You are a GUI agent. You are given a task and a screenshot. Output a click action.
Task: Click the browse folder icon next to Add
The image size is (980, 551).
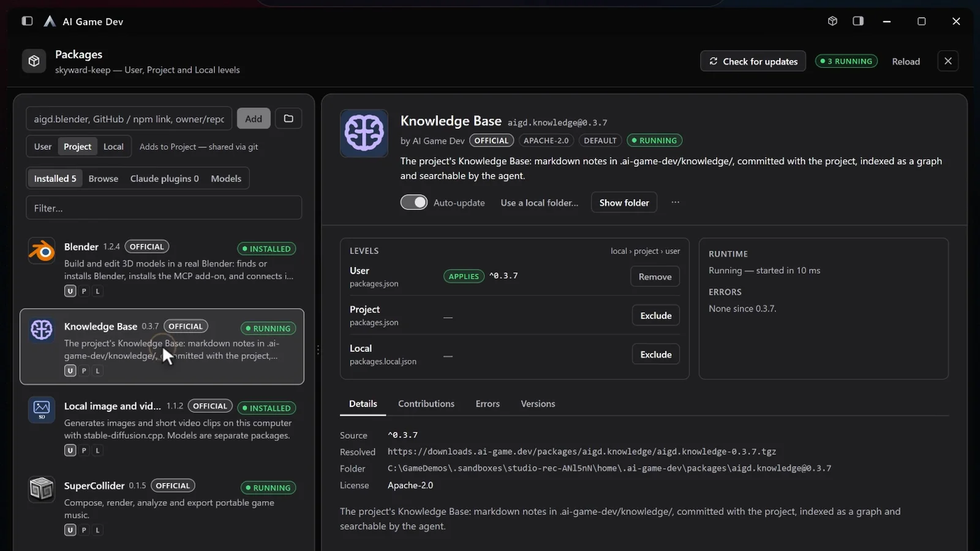(288, 119)
